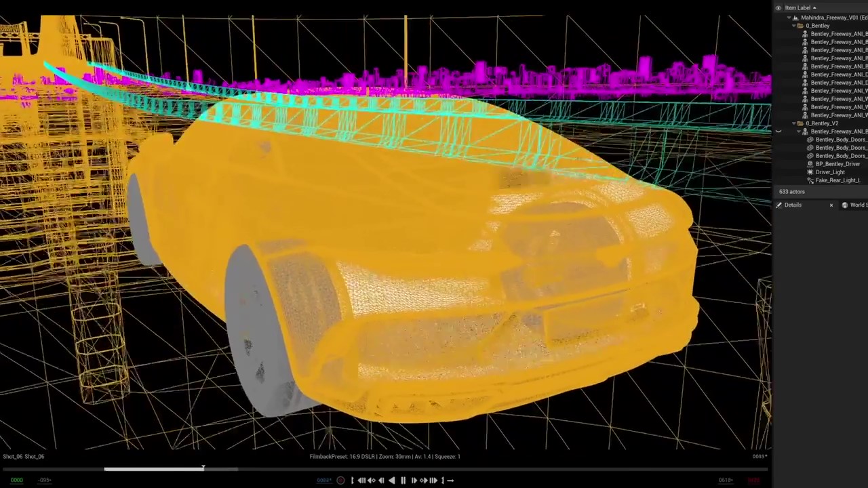This screenshot has width=868, height=488.
Task: Play the sequence in reverse
Action: tap(391, 480)
